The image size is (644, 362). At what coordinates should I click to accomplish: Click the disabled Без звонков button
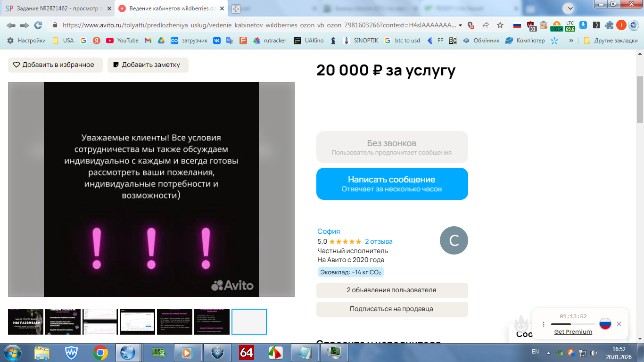392,147
